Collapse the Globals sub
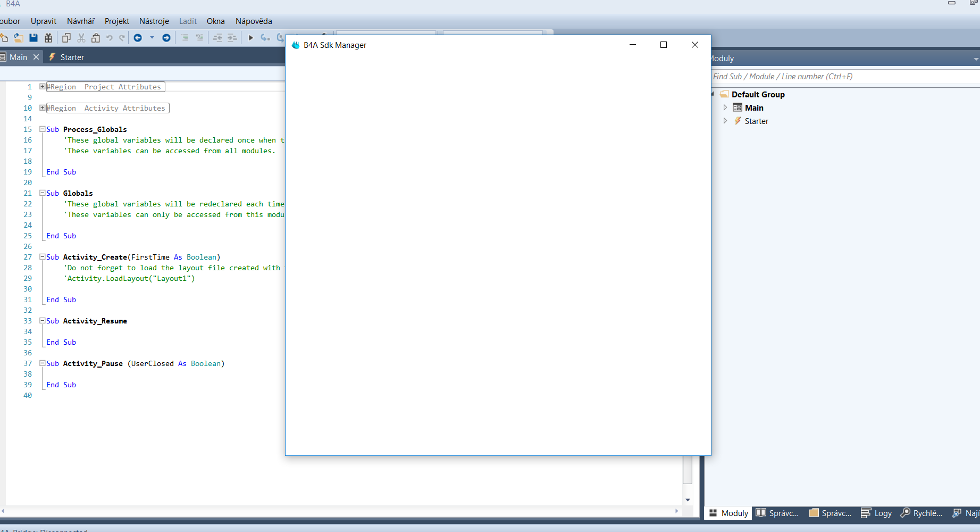Screen dimensions: 980x532 [x=43, y=193]
